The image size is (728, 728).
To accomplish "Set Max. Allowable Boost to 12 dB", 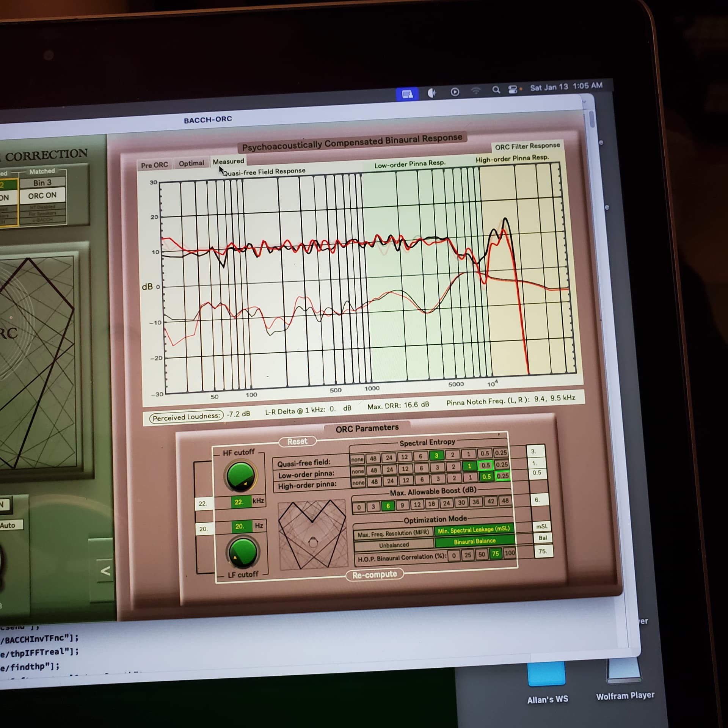I will coord(417,505).
